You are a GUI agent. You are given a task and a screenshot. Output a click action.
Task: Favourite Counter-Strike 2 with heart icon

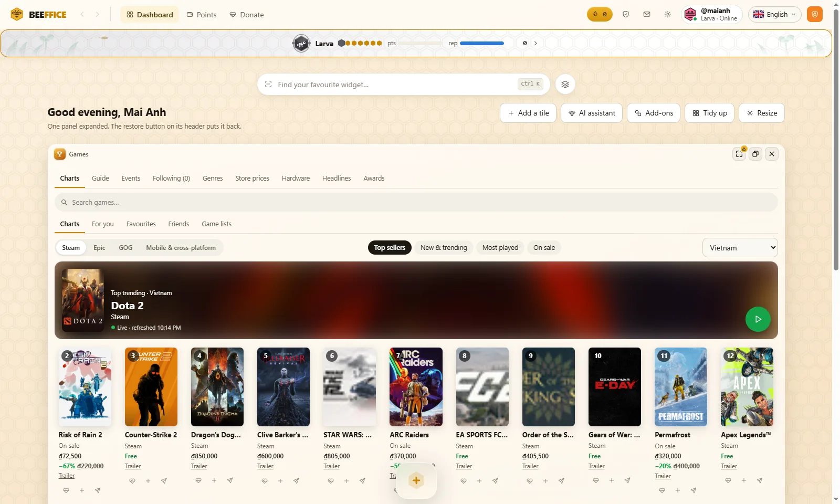pyautogui.click(x=132, y=481)
